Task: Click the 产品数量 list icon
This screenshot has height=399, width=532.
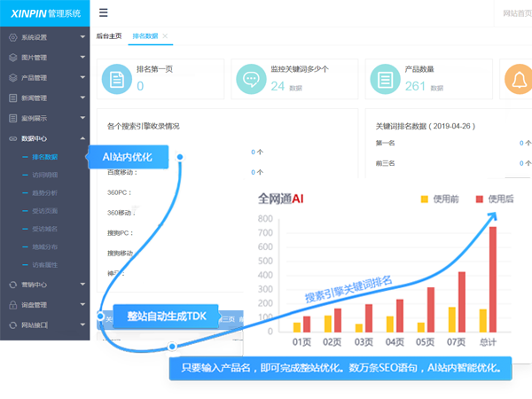Action: tap(384, 80)
